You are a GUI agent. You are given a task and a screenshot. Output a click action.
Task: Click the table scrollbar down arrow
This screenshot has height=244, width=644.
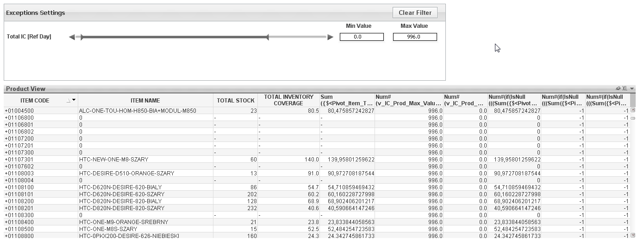633,235
